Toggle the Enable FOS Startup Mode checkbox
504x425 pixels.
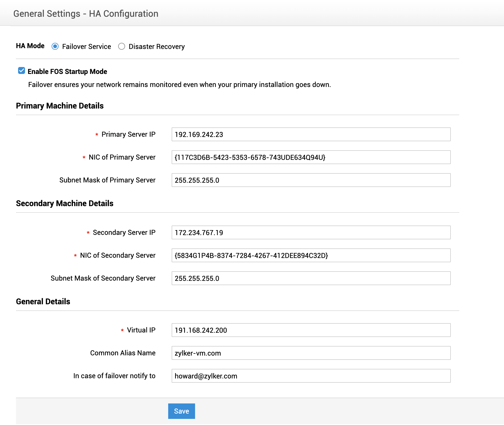coord(22,71)
